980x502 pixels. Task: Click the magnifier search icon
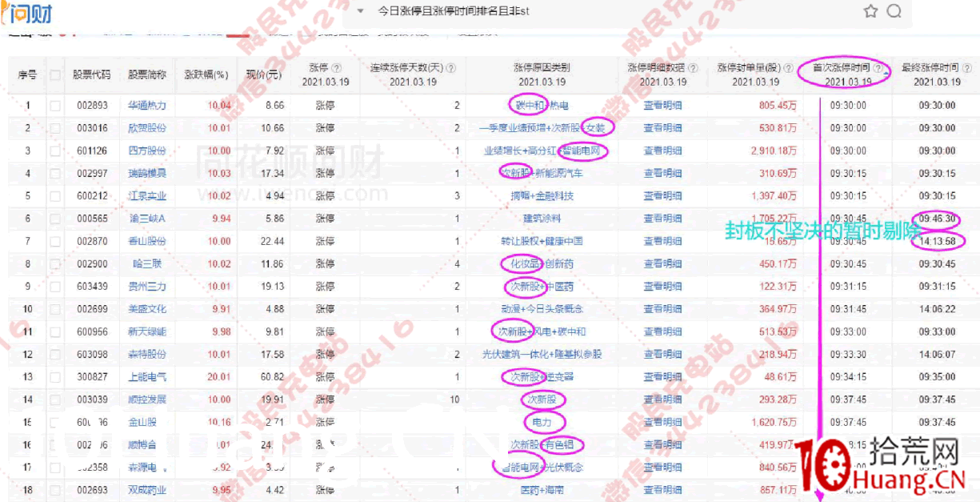pos(894,11)
